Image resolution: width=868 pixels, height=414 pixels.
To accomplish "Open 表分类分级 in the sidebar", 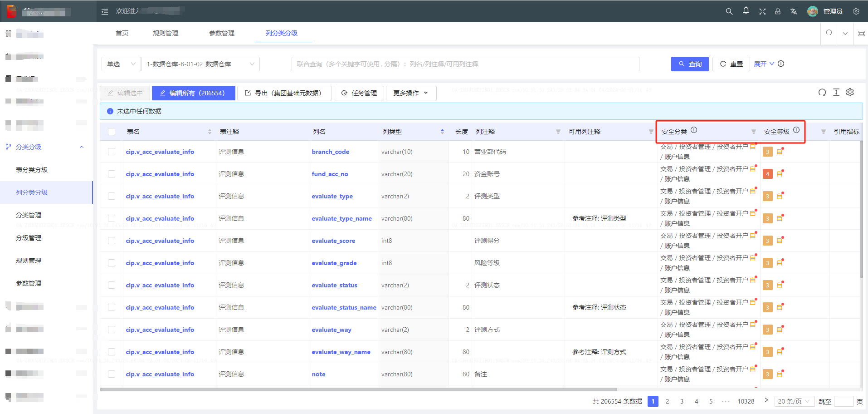I will click(x=32, y=170).
